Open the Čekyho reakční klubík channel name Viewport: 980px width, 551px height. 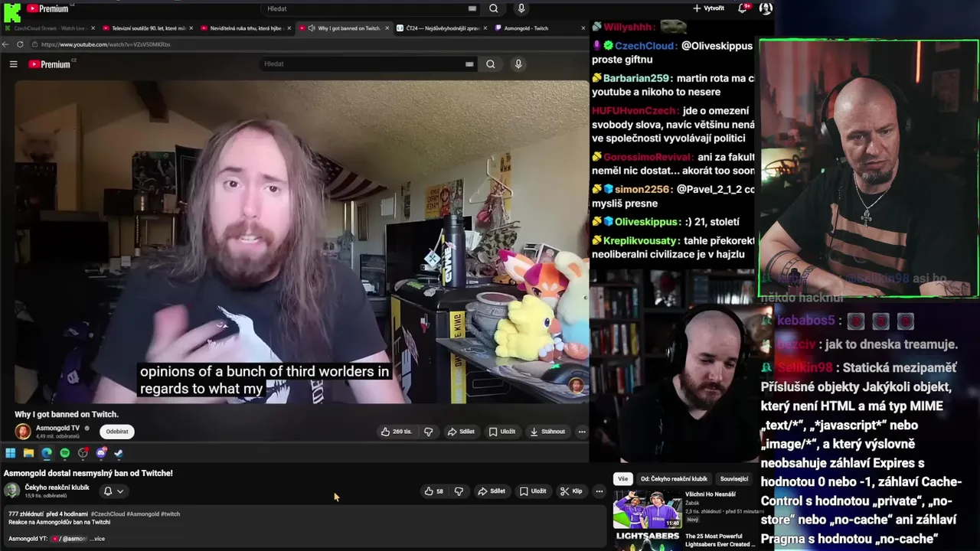[x=57, y=487]
